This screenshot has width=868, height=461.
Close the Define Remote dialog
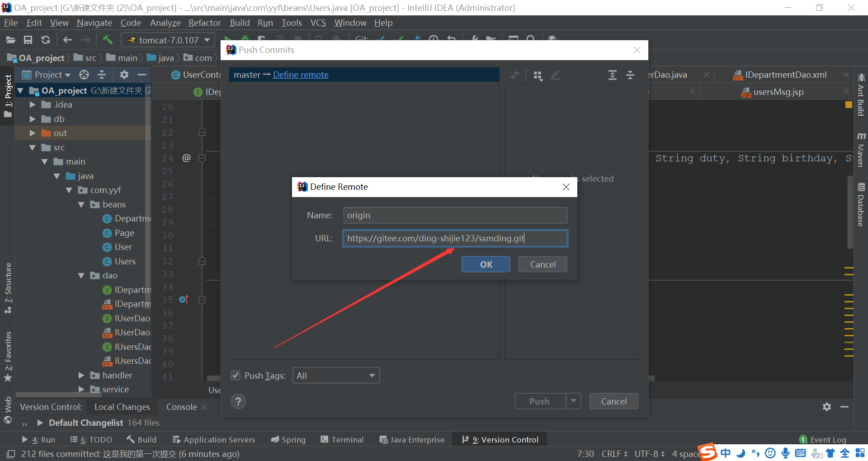[x=566, y=187]
